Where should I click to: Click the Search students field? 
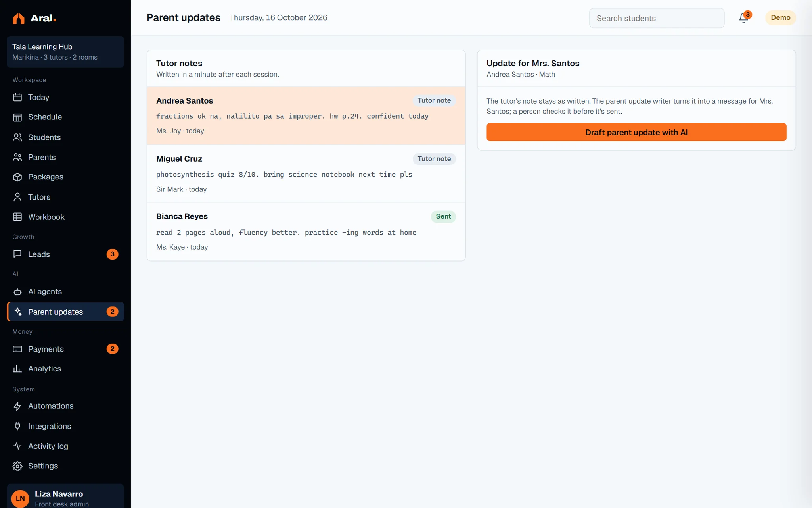657,18
